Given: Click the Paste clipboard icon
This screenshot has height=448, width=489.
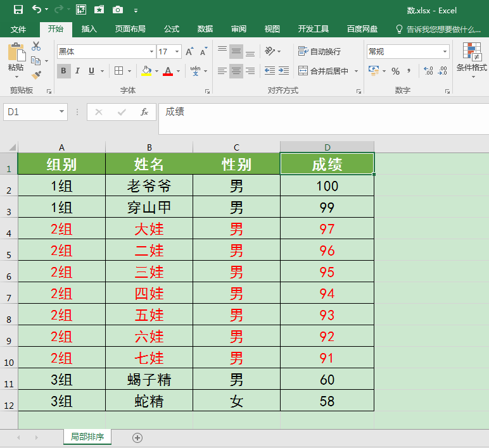Looking at the screenshot, I should (16, 53).
